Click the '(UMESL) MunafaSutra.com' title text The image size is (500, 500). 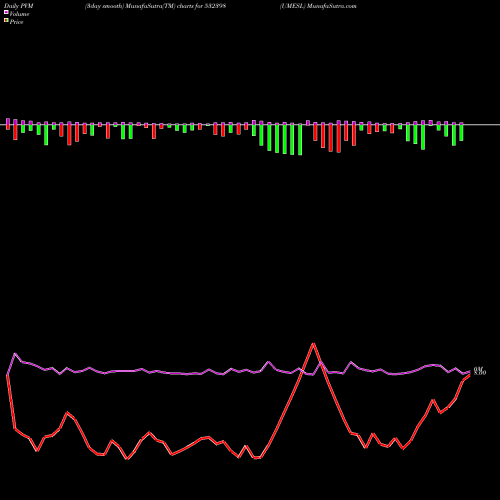pyautogui.click(x=318, y=6)
